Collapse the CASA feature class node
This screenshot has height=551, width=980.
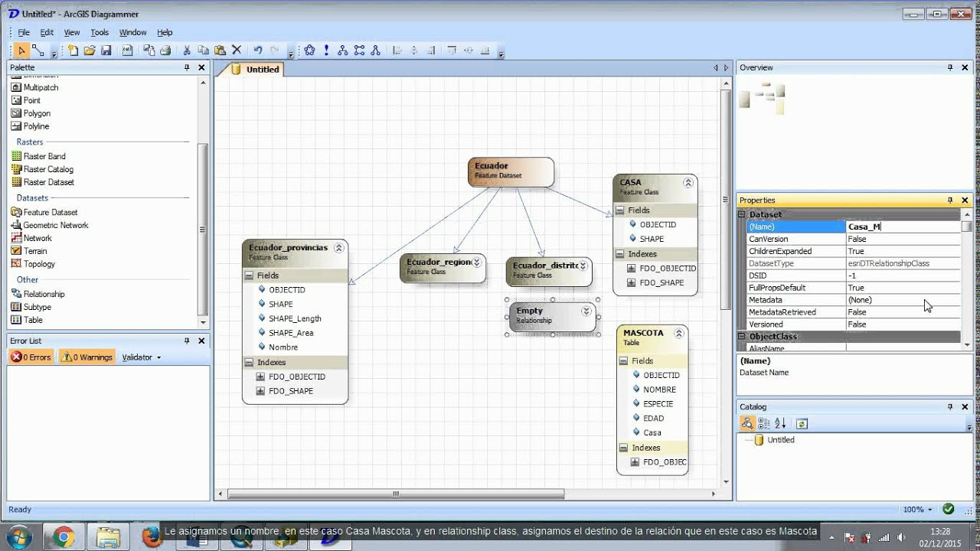point(688,182)
